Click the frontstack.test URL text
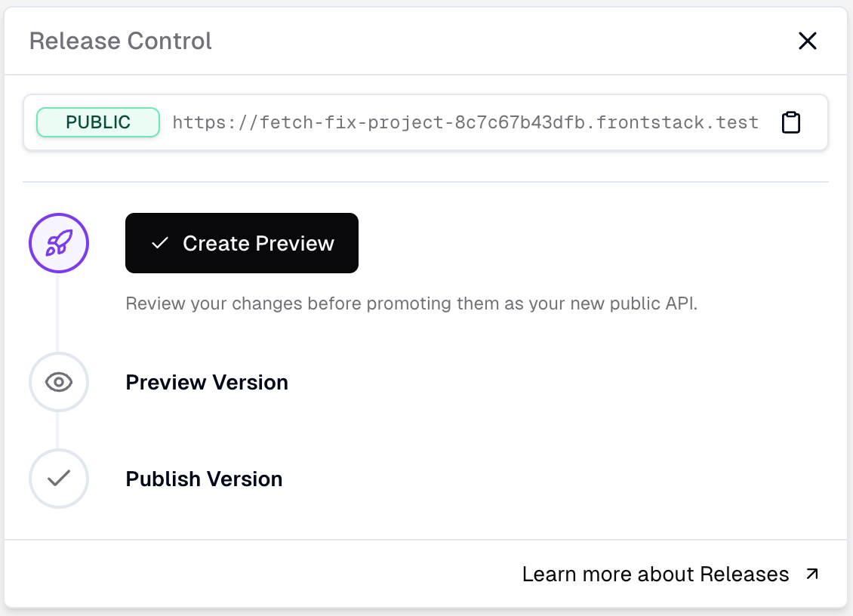853x616 pixels. (x=465, y=122)
